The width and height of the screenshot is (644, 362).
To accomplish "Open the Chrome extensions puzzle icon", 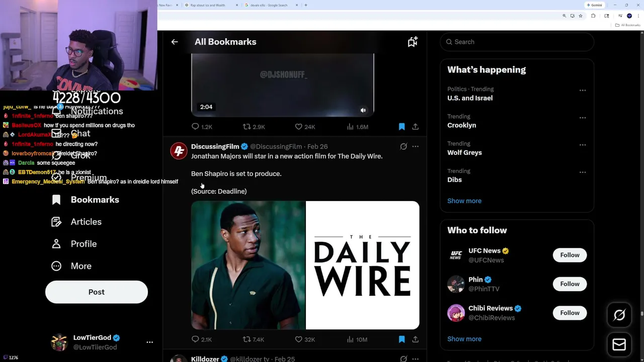I will [x=593, y=16].
